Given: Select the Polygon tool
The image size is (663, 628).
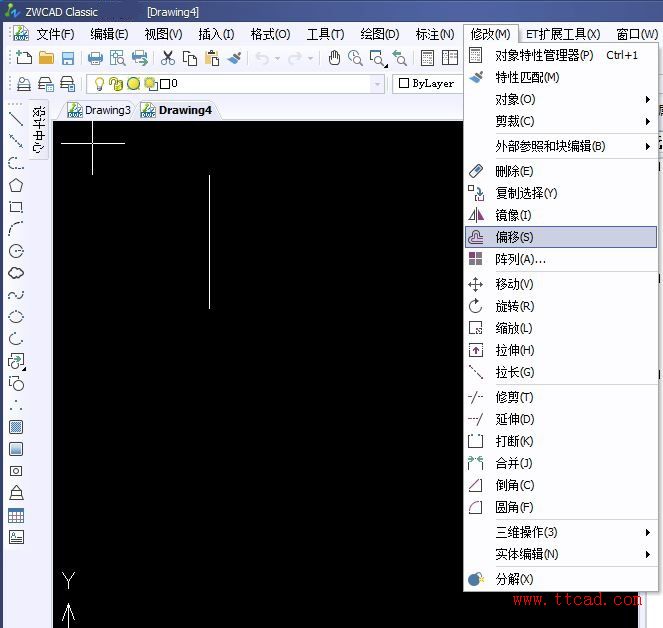Looking at the screenshot, I should click(x=16, y=185).
